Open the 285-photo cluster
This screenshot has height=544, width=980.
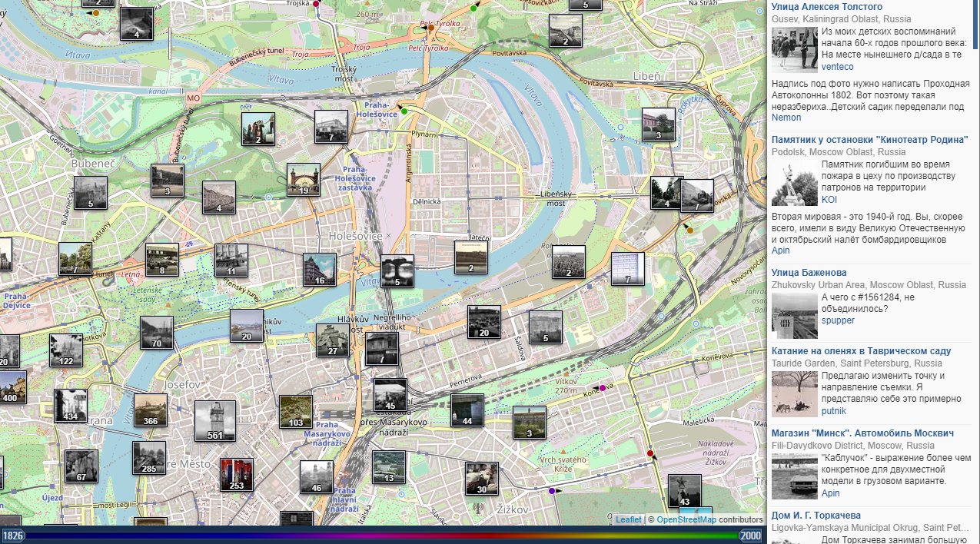pos(149,458)
